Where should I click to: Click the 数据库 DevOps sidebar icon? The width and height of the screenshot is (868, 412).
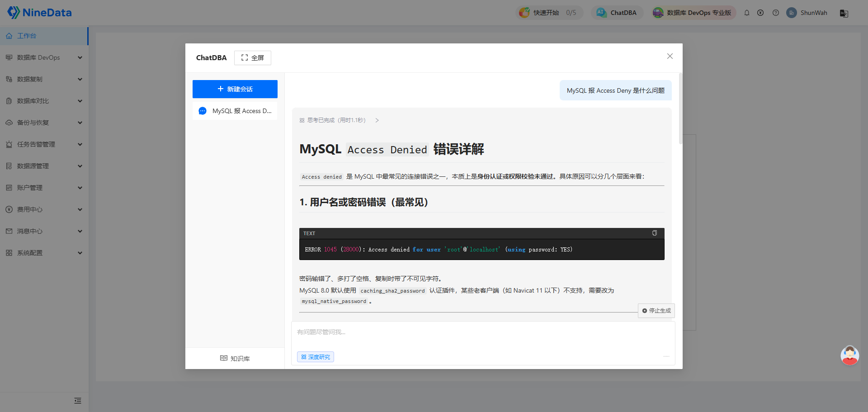[9, 57]
